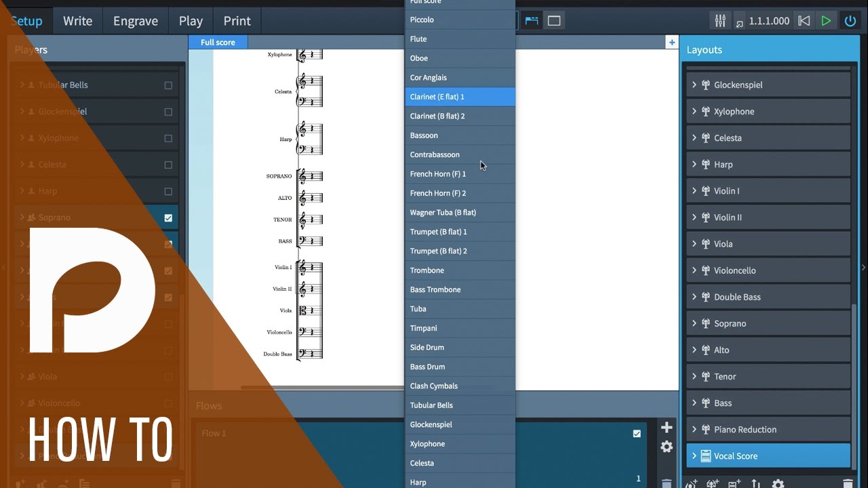Choose Wagner Tuba (B flat) layout
Screen dimensions: 868x488
tap(460, 212)
